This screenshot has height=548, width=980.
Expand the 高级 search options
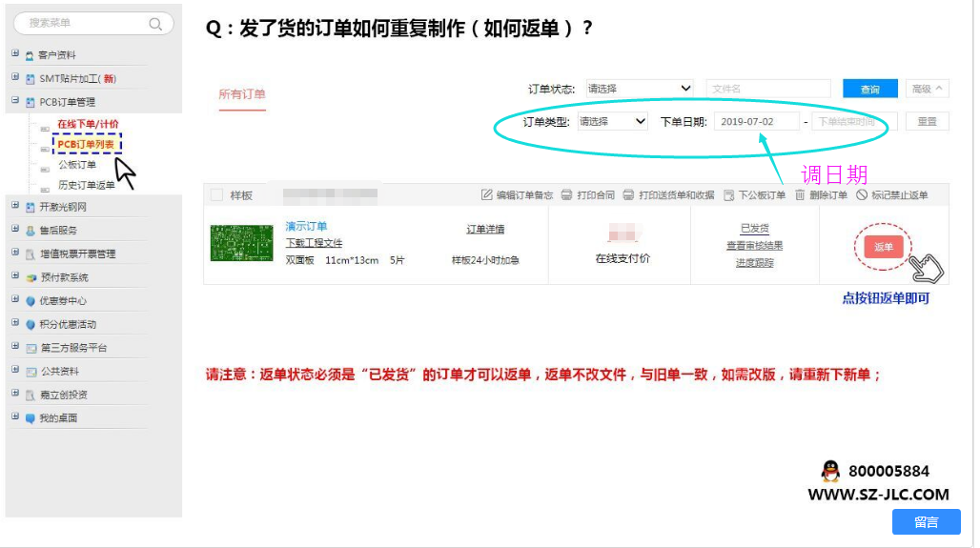pos(927,89)
